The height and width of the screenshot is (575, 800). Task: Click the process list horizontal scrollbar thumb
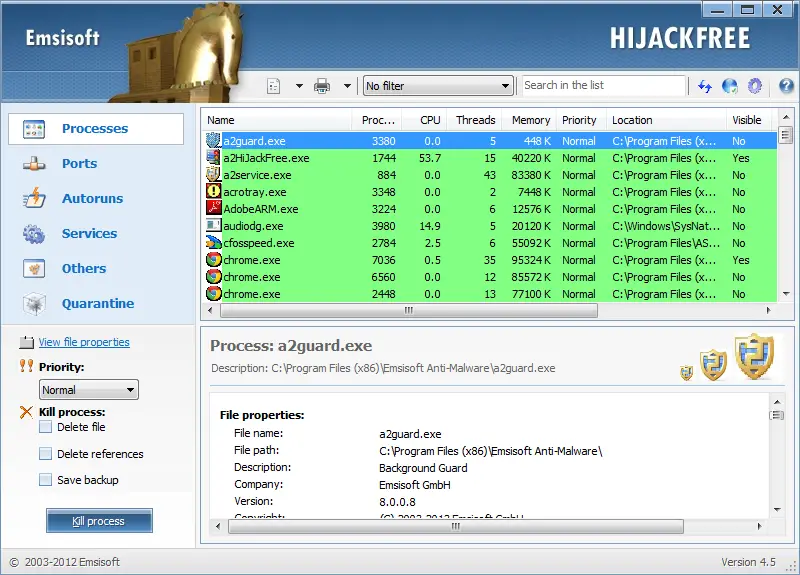pos(409,310)
